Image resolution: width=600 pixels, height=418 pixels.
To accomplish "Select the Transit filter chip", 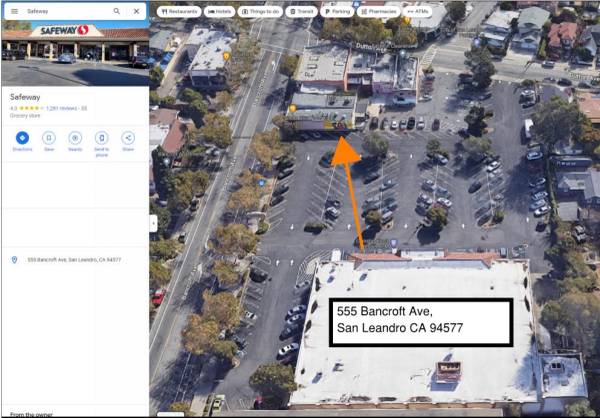I will [301, 12].
